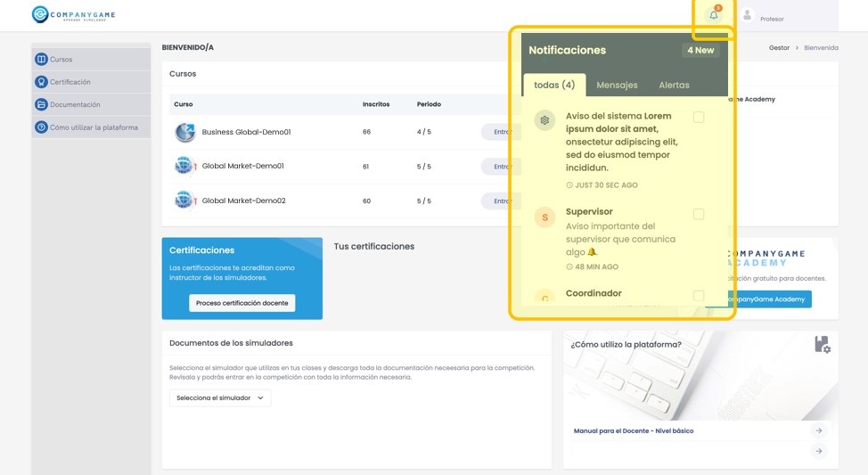Click Proceso certificación docente button

click(242, 303)
